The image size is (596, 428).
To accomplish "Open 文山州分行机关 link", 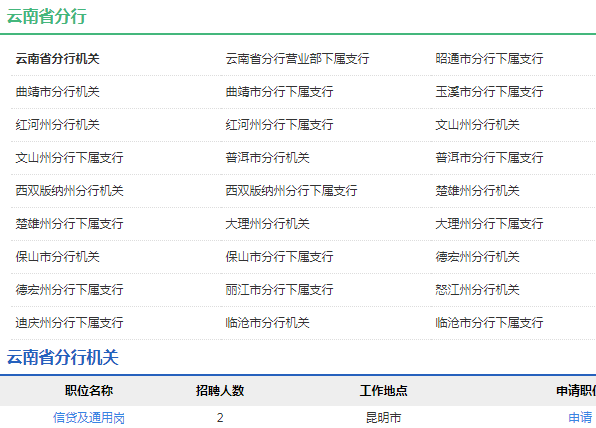I will click(x=477, y=125).
